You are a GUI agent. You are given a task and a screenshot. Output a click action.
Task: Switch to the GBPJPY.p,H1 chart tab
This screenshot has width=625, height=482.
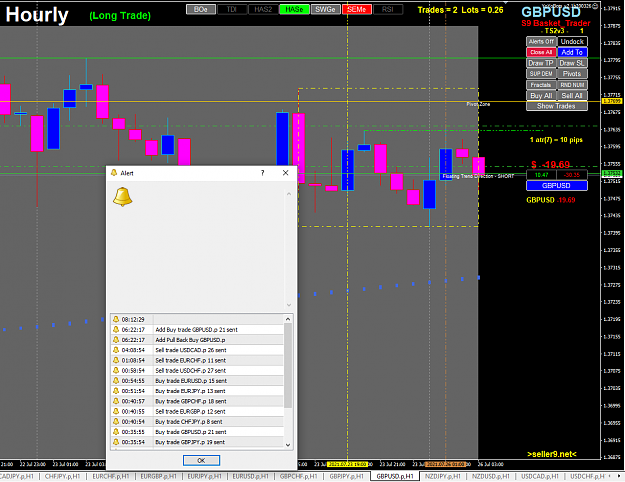(346, 476)
